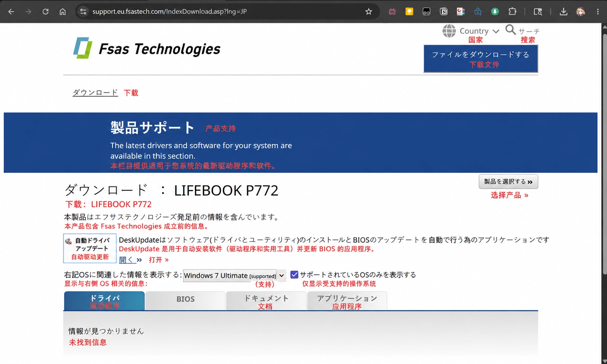607x364 pixels.
Task: Open the glasses reader extension icon
Action: (x=426, y=12)
